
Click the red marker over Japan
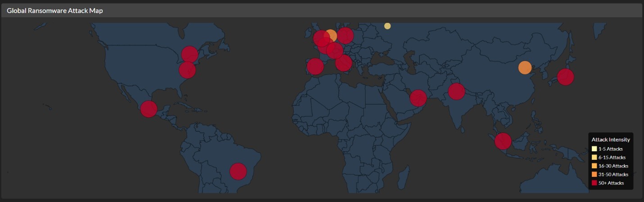(x=565, y=77)
